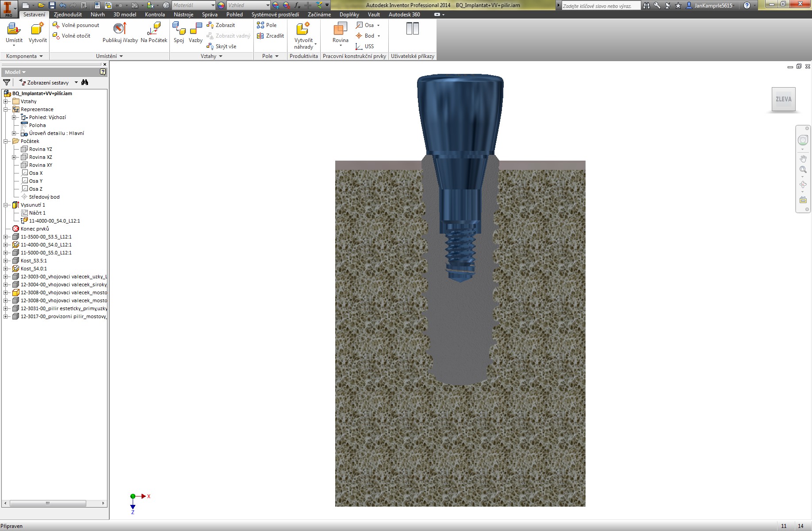The height and width of the screenshot is (531, 812).
Task: Select 11-5000-00_S5.0_L12:1 component
Action: pyautogui.click(x=42, y=253)
